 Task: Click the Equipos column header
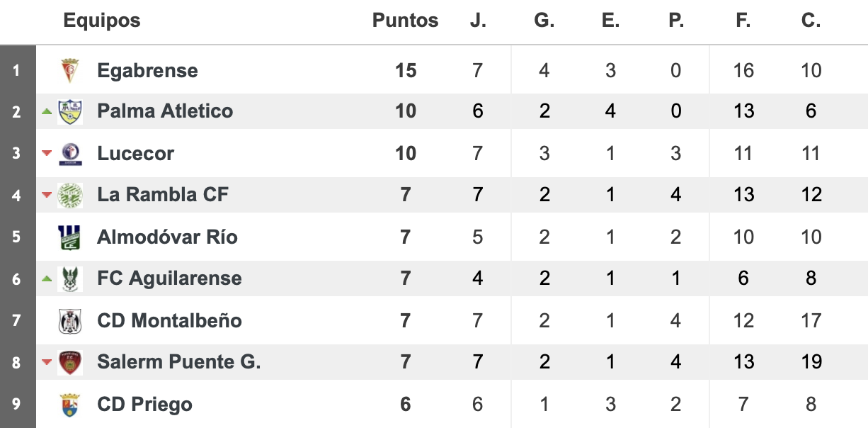102,21
